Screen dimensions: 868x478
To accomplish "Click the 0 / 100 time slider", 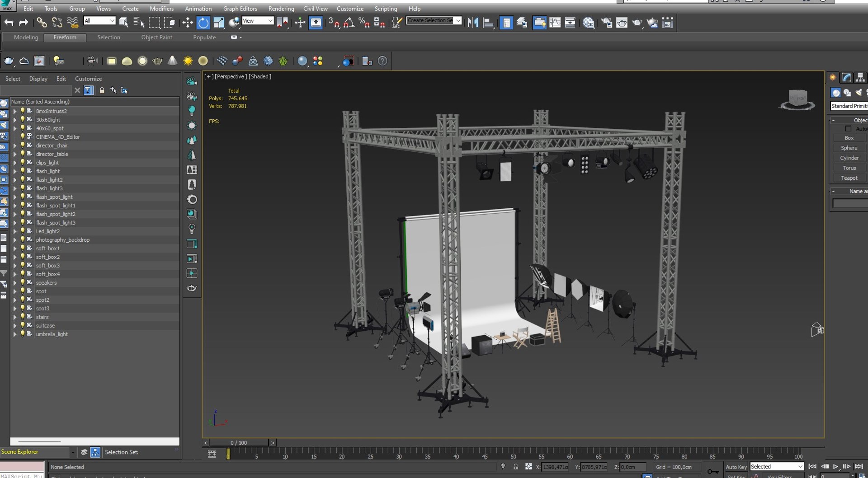I will point(239,443).
